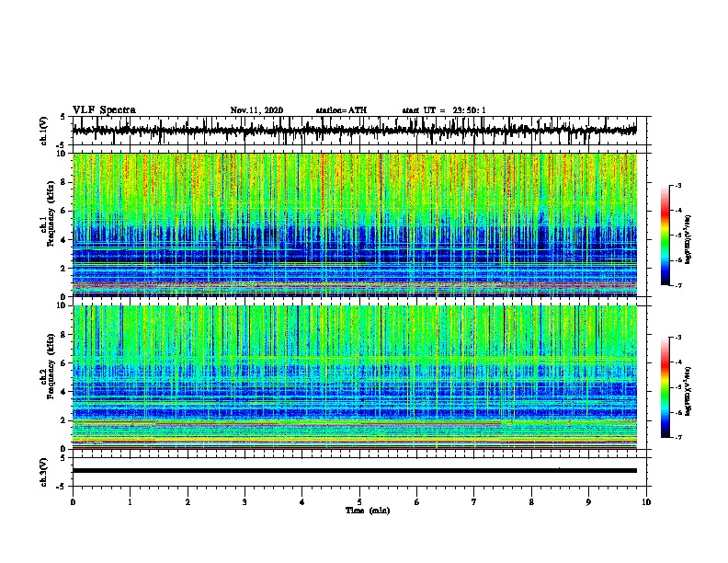Click the ch.2 frequency tick "10"

[62, 305]
